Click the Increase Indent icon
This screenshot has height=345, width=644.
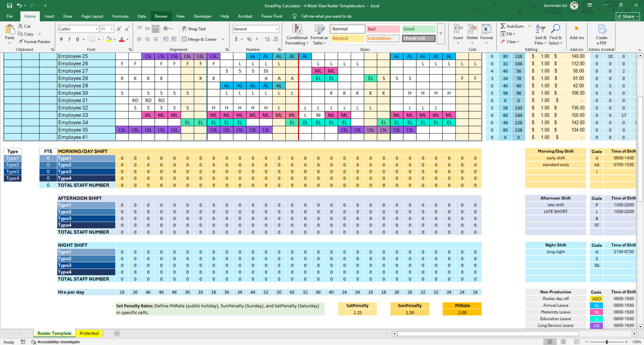coord(175,39)
